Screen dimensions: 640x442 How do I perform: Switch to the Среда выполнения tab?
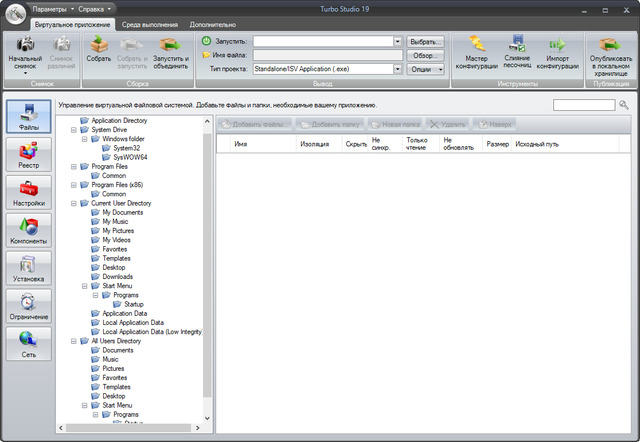tap(151, 23)
